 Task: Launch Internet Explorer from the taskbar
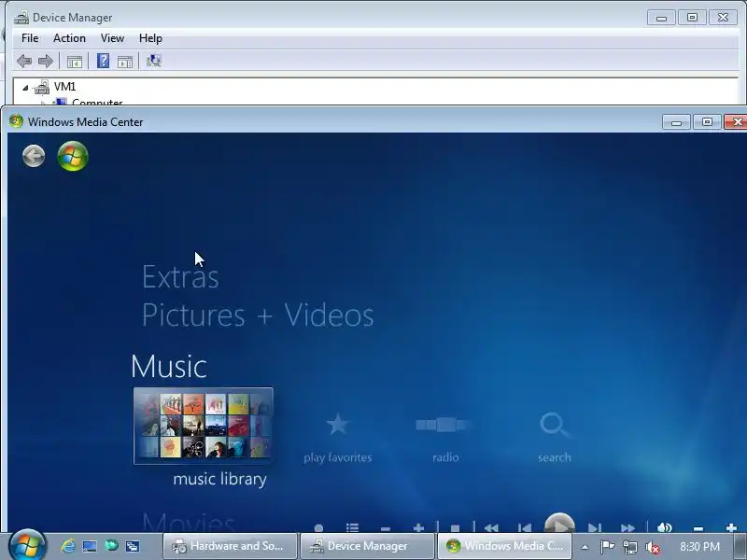click(x=67, y=546)
